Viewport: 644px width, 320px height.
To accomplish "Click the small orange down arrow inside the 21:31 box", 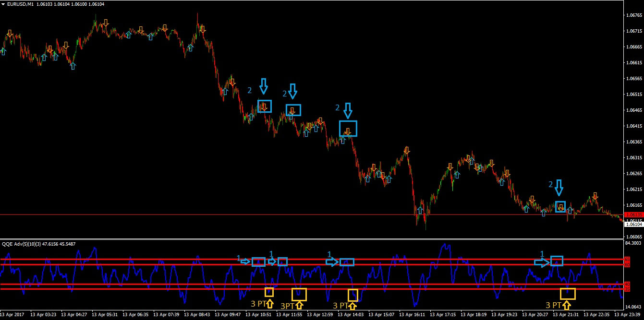I will click(x=560, y=206).
